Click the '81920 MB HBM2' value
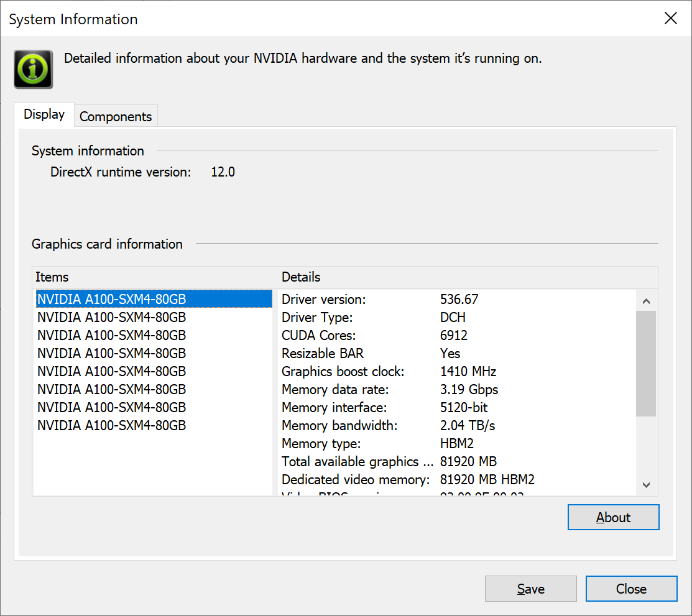Viewport: 692px width, 616px height. click(487, 480)
